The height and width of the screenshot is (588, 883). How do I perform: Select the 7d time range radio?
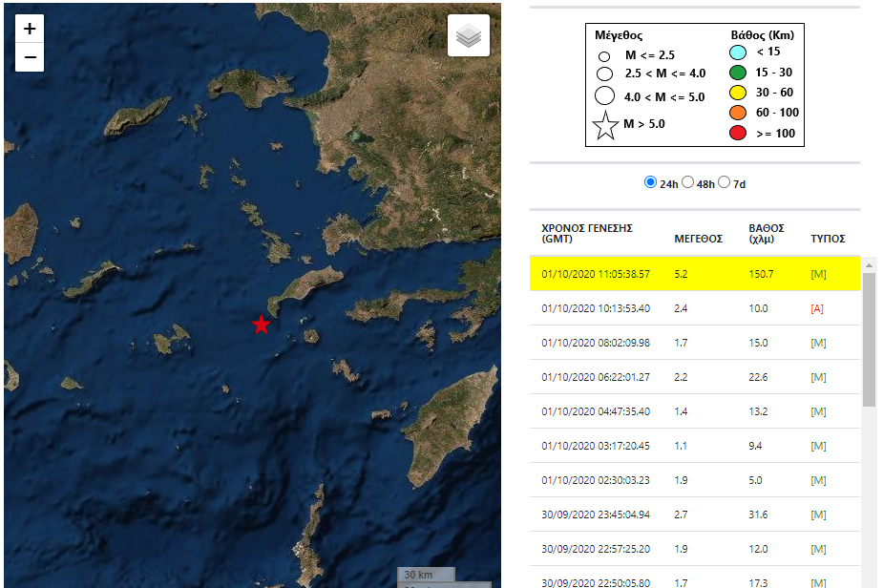pos(725,182)
